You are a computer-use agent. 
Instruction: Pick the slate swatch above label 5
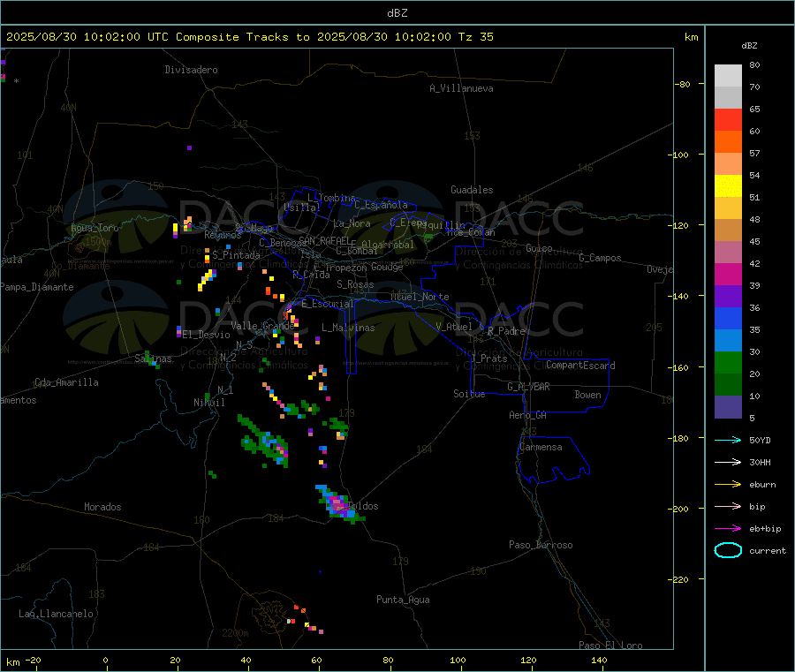point(728,407)
